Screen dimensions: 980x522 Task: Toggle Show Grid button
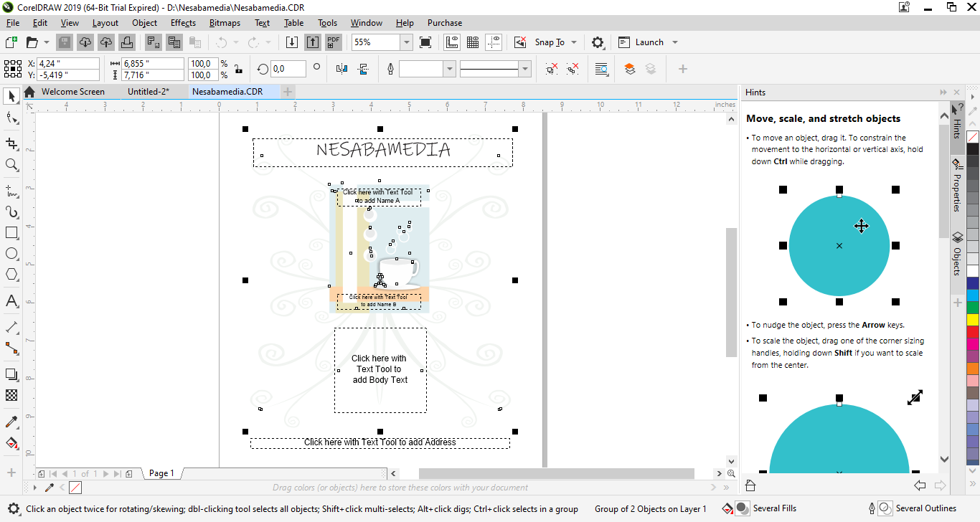[x=473, y=42]
